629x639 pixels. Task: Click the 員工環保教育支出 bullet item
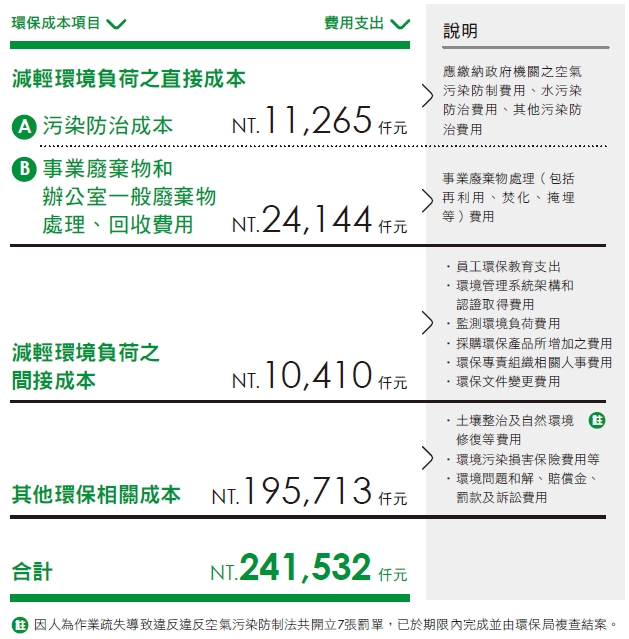508,267
